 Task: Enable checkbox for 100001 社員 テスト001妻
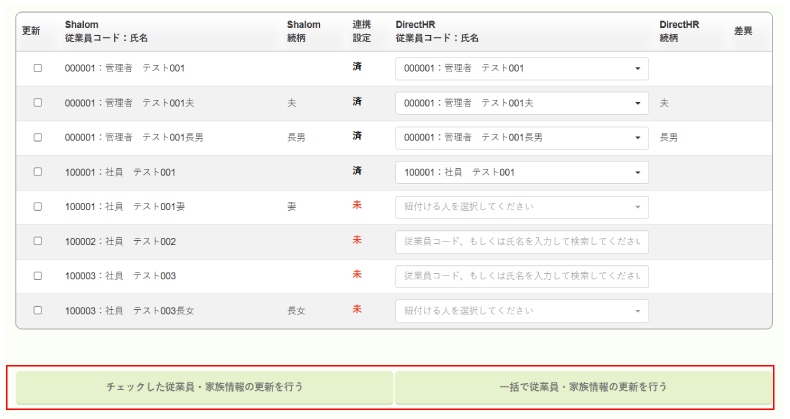pos(38,207)
